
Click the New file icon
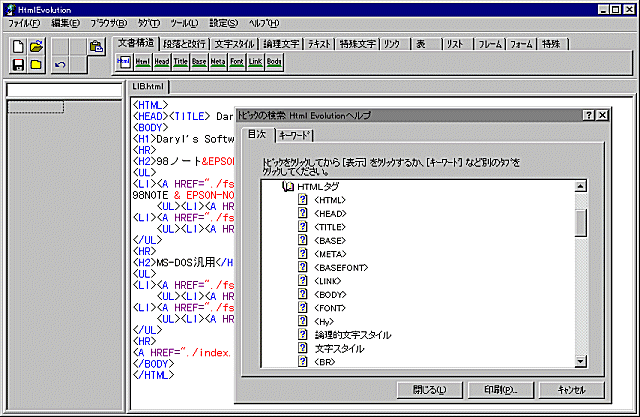[x=19, y=46]
